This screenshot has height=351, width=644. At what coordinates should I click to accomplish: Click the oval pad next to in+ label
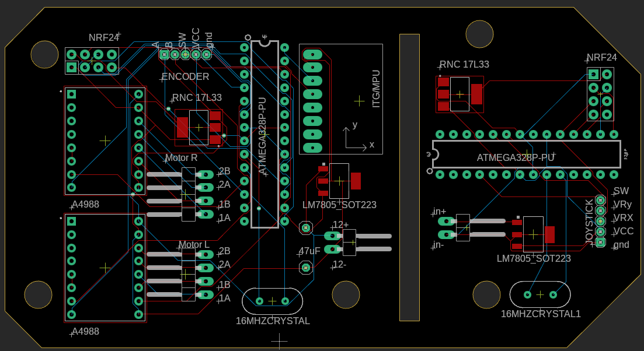click(x=447, y=222)
